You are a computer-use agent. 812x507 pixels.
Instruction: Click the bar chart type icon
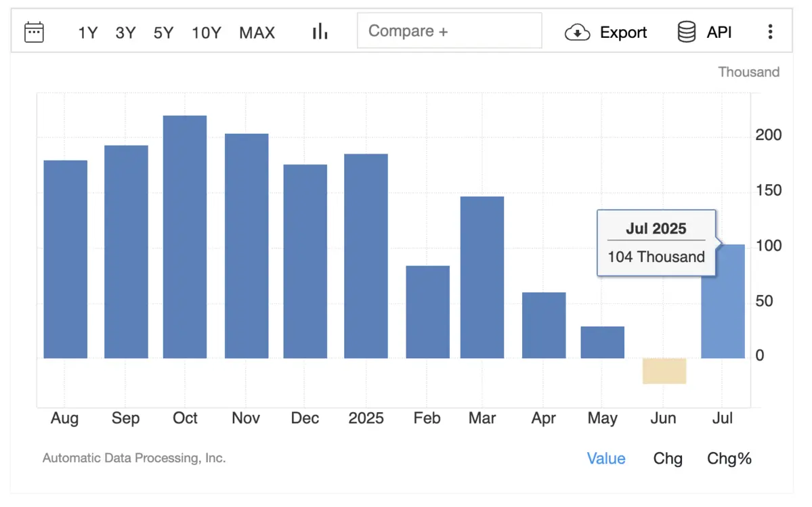320,32
